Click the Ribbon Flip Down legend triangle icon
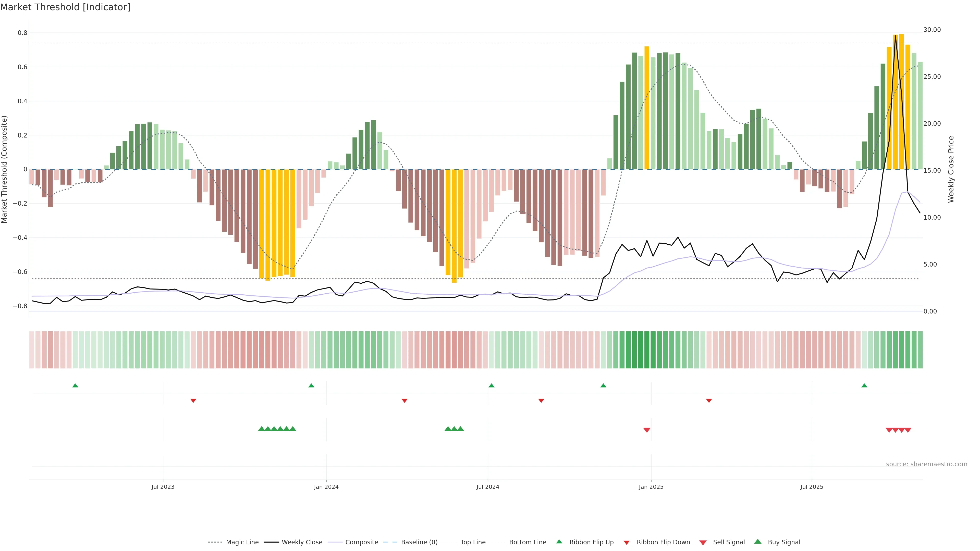Viewport: 980px width, 551px height. point(627,543)
